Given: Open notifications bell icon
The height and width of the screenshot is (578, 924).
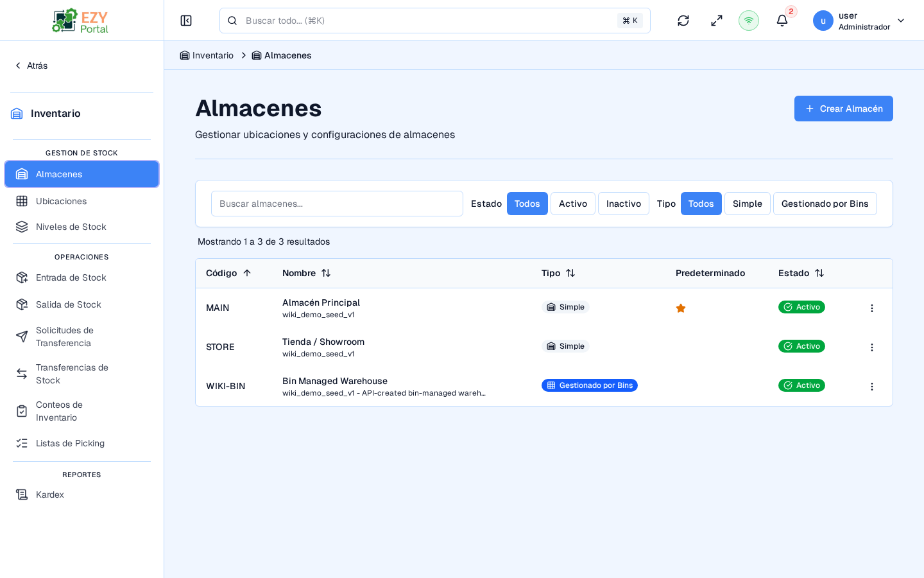Looking at the screenshot, I should coord(782,21).
